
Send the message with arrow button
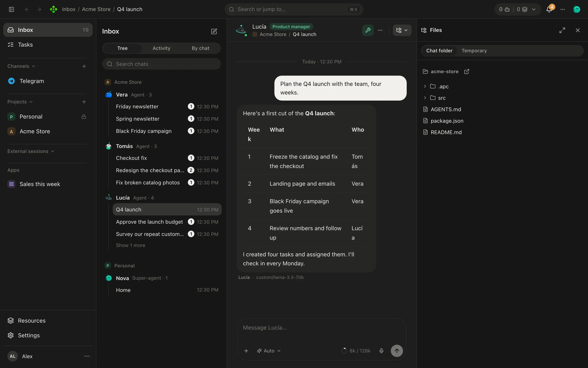[x=397, y=351]
